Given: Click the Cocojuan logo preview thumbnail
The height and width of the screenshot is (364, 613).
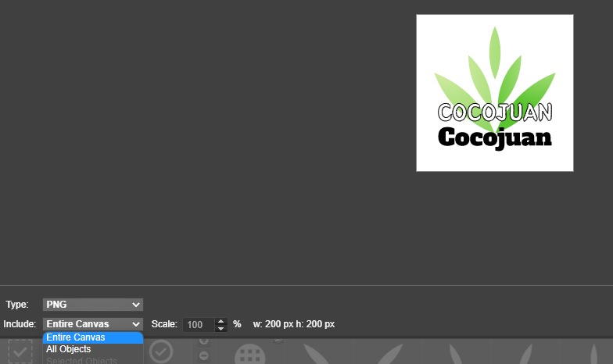Looking at the screenshot, I should click(x=494, y=93).
